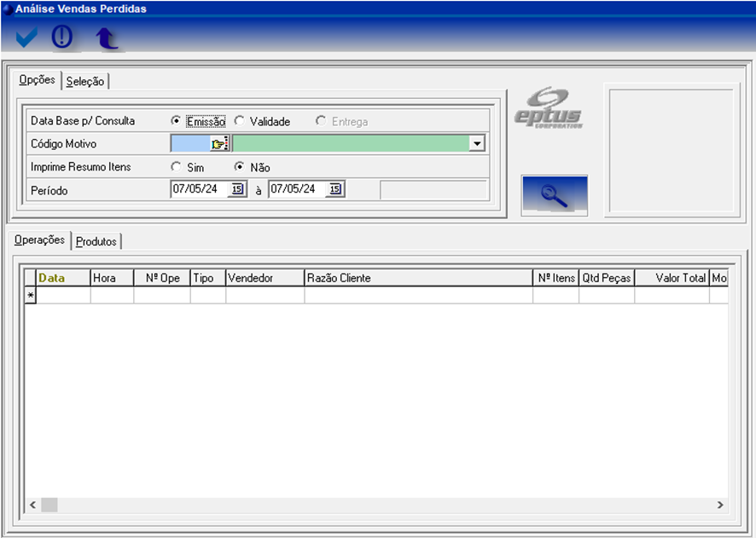Switch to the Seleção tab
This screenshot has width=756, height=538.
(85, 82)
